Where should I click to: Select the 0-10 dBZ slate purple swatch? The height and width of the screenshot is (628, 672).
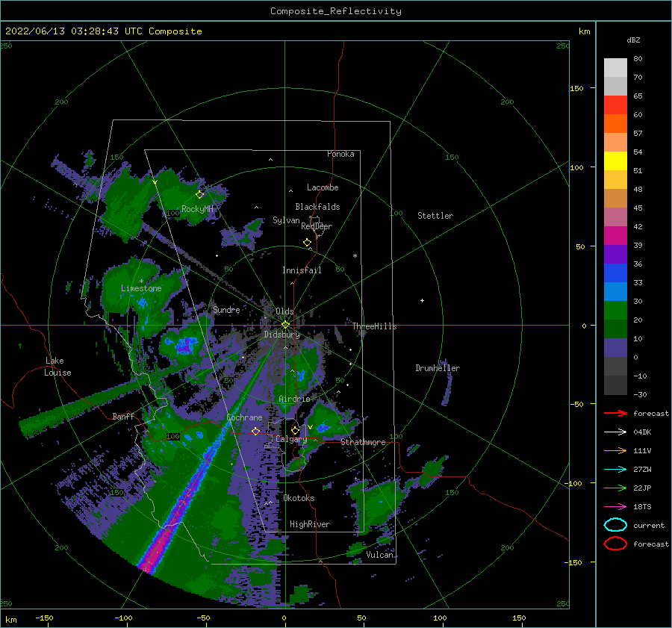(615, 348)
